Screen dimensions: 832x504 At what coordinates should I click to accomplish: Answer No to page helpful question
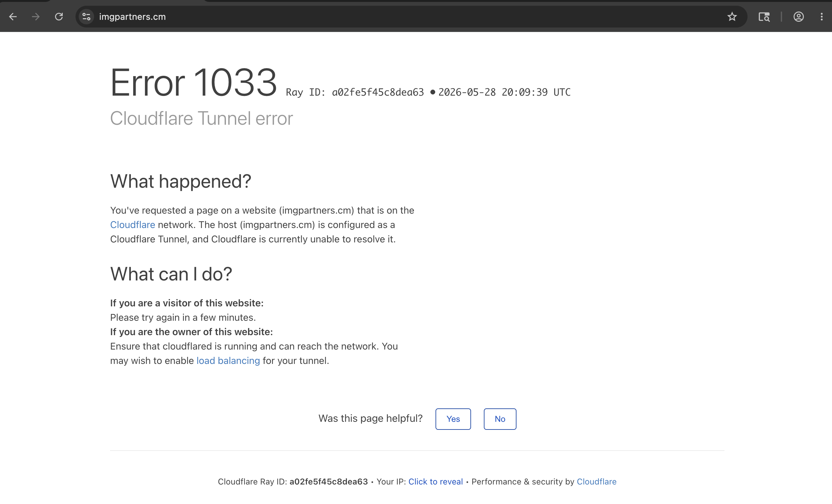[x=500, y=419]
